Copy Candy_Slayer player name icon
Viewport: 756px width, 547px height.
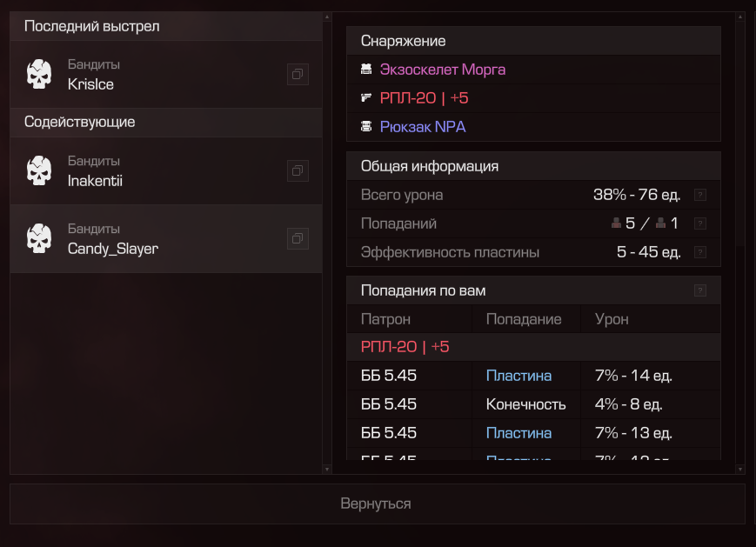pos(298,238)
